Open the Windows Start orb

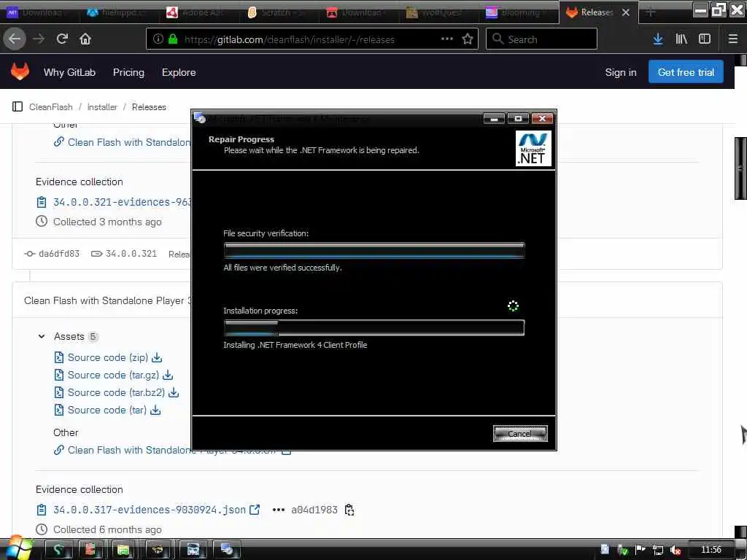pyautogui.click(x=19, y=548)
